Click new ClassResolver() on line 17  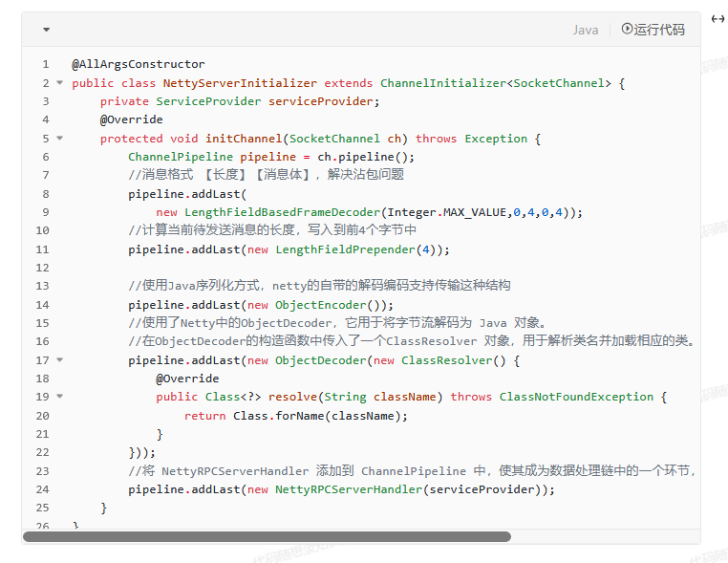click(439, 360)
